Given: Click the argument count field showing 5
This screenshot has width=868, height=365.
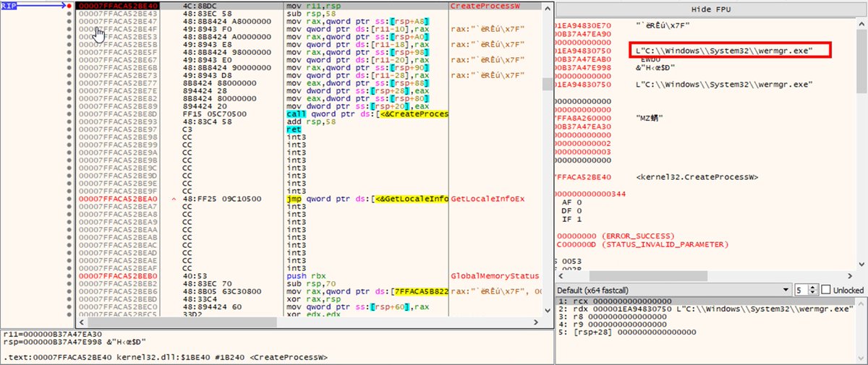Looking at the screenshot, I should (801, 289).
